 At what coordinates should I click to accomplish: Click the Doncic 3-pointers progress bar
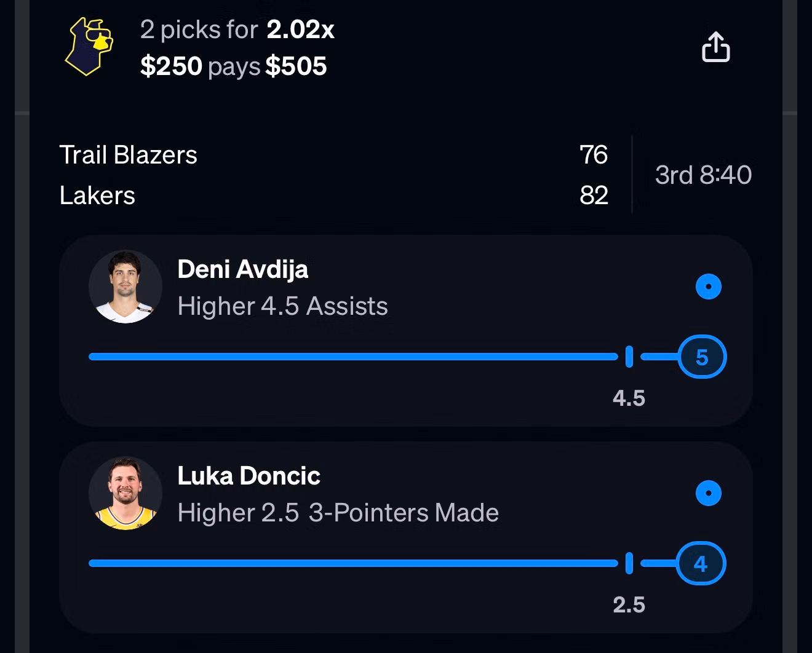tap(353, 563)
